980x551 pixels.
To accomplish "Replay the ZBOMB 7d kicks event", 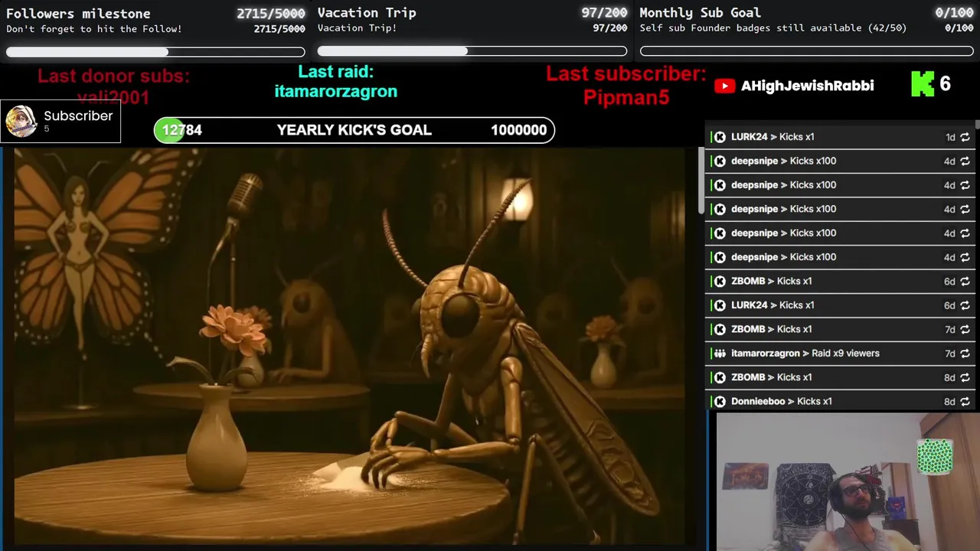I will (965, 329).
